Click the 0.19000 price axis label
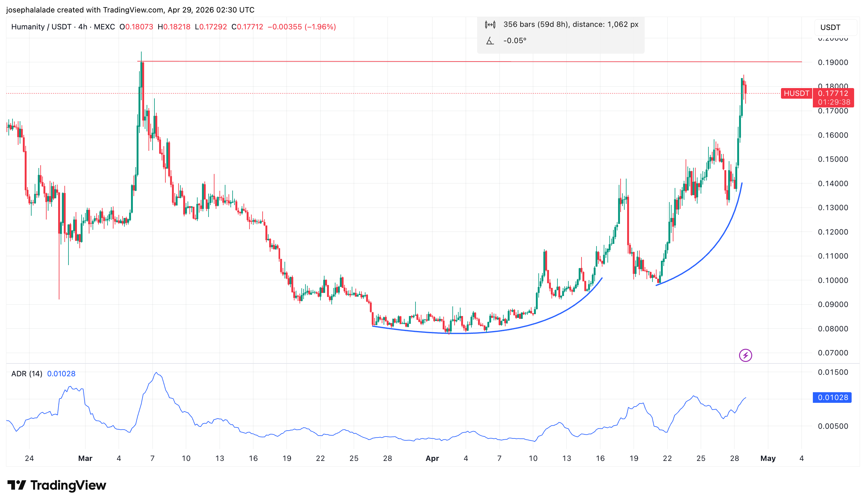 tap(833, 62)
